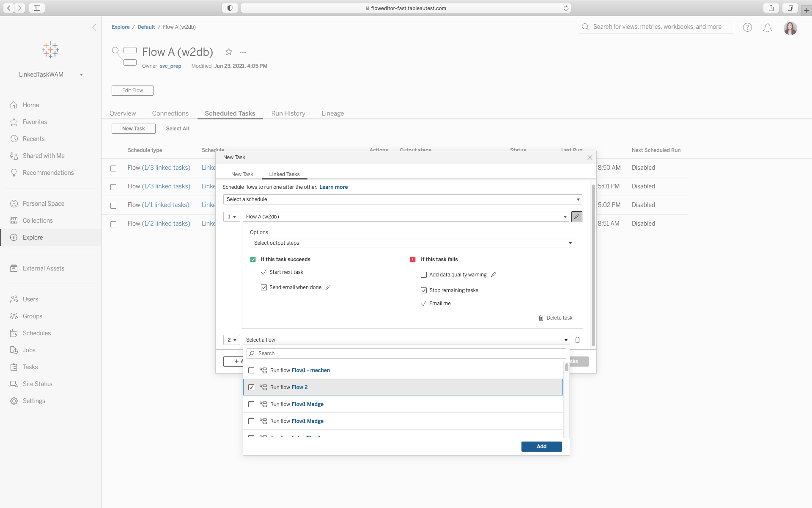The image size is (812, 508).
Task: Open the notifications bell
Action: (x=767, y=28)
